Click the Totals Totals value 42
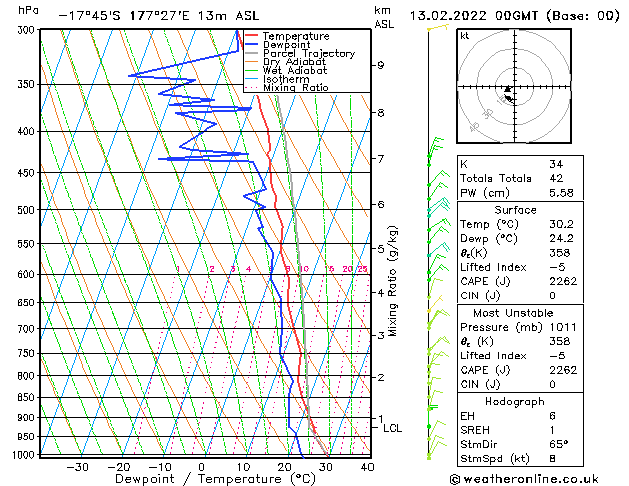 pyautogui.click(x=556, y=178)
